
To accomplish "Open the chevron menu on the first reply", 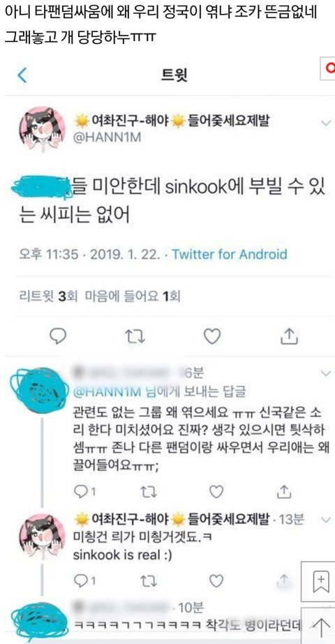I will click(x=325, y=373).
